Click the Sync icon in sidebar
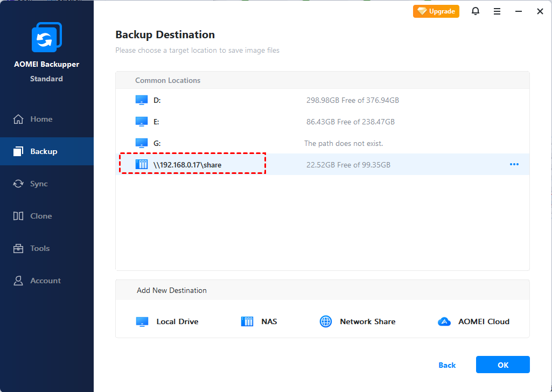 [x=18, y=184]
